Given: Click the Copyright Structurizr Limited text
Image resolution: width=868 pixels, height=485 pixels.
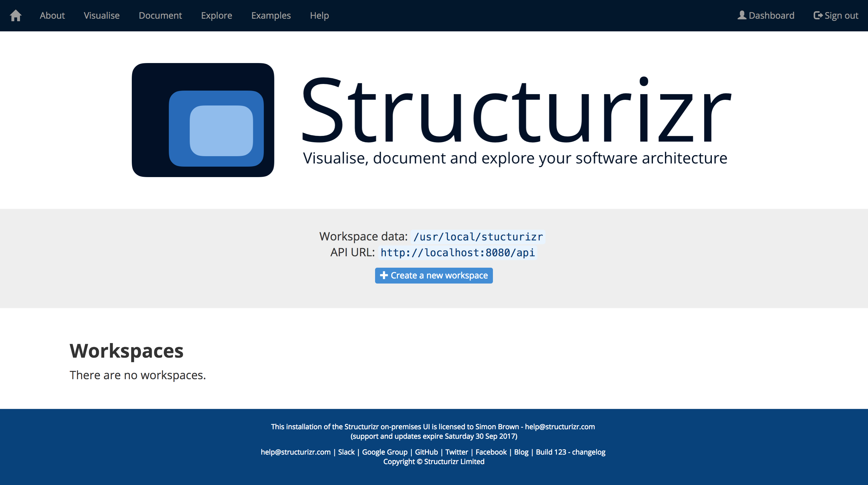Looking at the screenshot, I should 434,462.
